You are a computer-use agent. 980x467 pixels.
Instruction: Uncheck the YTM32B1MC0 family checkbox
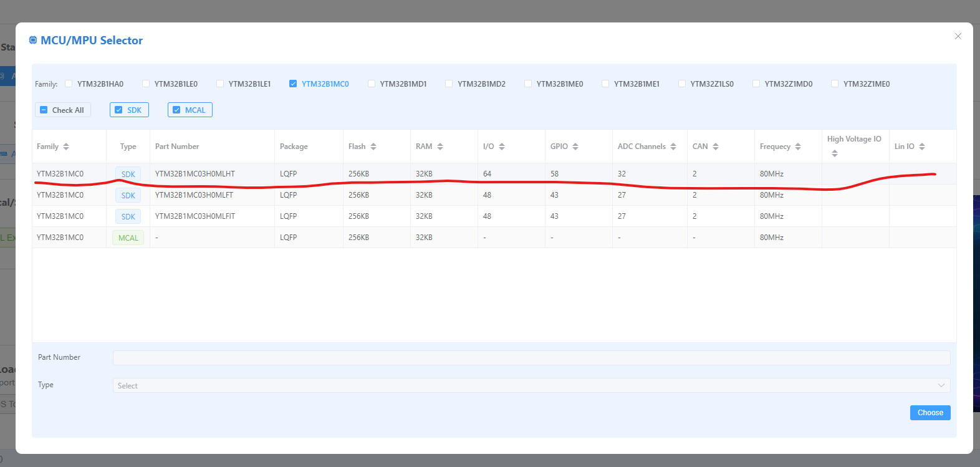(x=293, y=84)
